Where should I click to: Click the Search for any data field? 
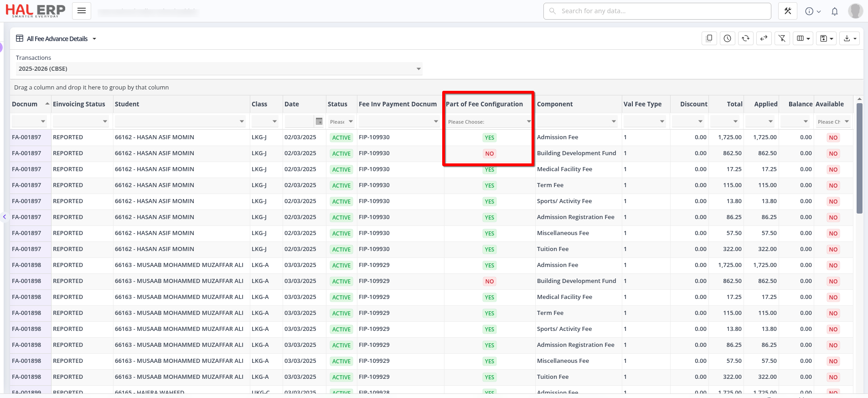[657, 11]
